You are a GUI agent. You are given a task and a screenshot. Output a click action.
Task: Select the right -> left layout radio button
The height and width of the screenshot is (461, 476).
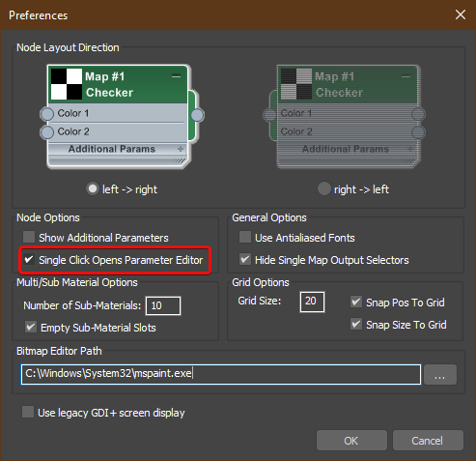(x=324, y=188)
